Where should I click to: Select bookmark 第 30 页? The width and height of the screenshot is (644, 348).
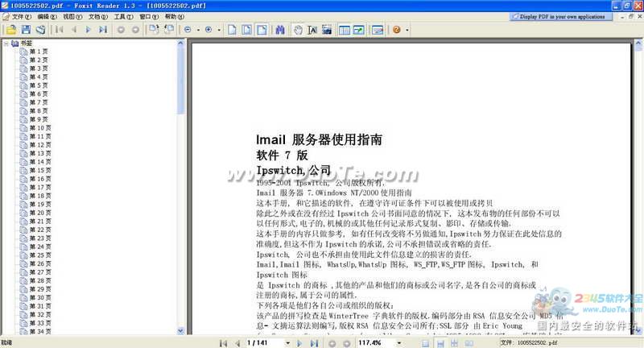39,297
